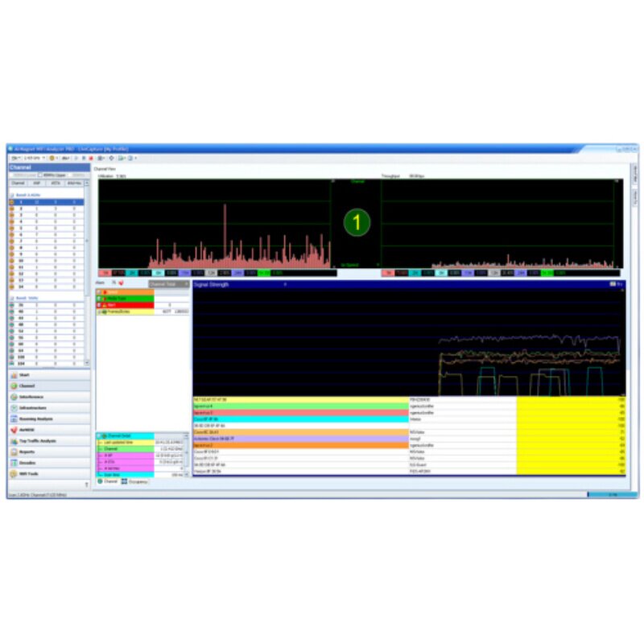
Task: Collapse the Band 2.4GHz channel group
Action: tap(12, 195)
